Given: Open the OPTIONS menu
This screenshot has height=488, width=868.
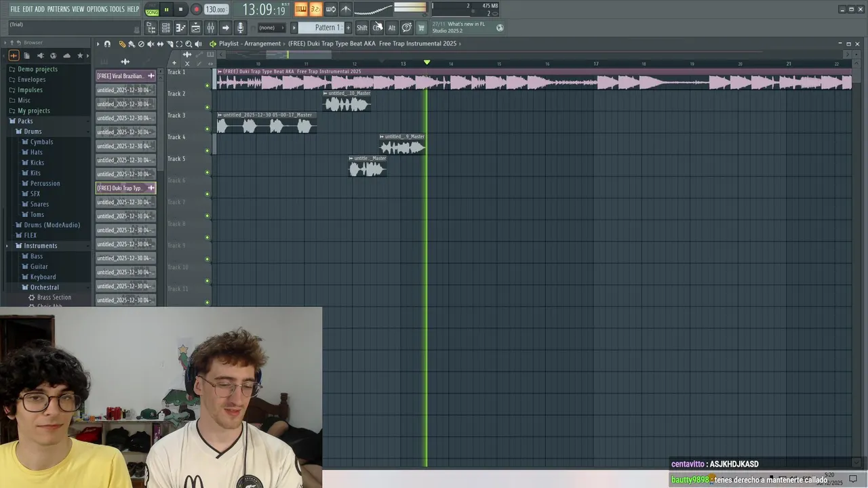Looking at the screenshot, I should (96, 9).
